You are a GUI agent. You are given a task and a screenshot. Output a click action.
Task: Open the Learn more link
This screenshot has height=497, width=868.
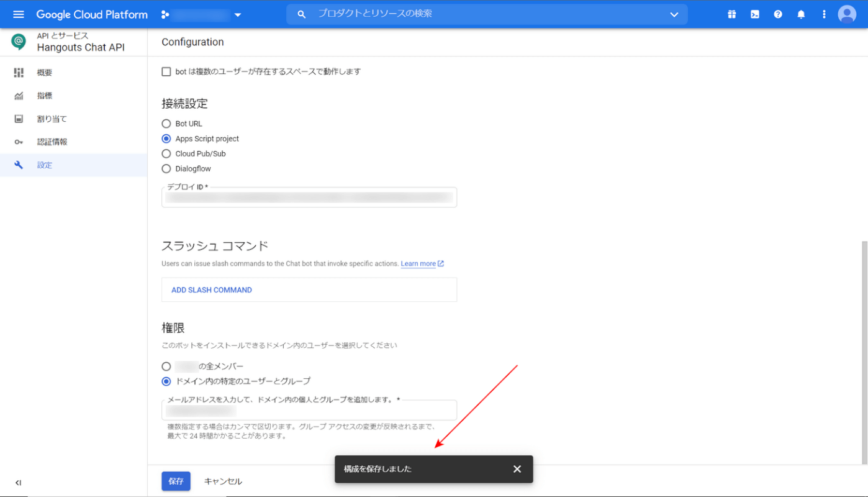[x=422, y=264]
